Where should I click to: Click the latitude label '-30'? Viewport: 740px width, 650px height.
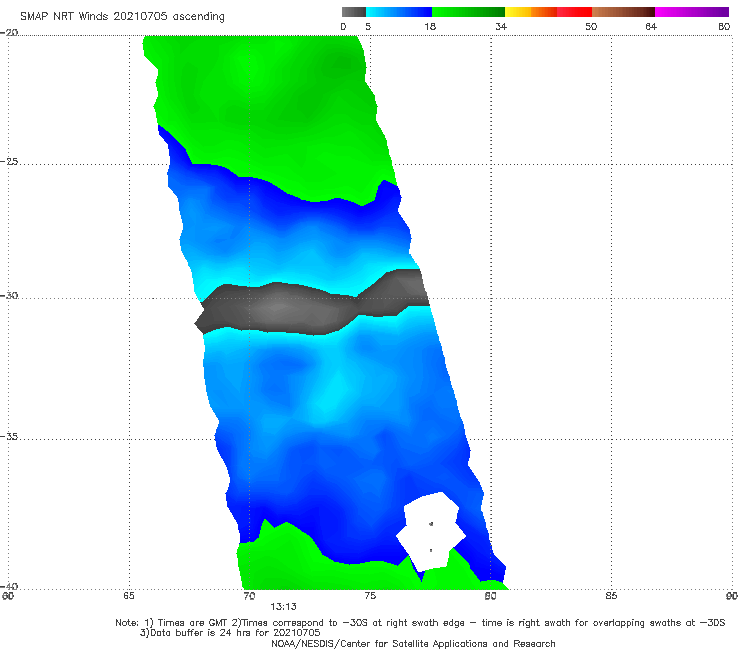9,295
